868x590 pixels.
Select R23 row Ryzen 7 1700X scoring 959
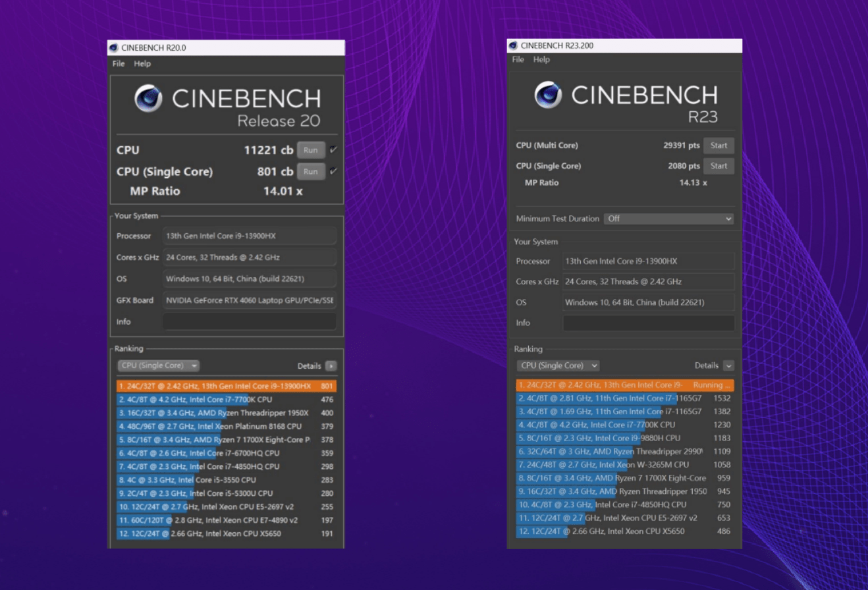(x=626, y=478)
